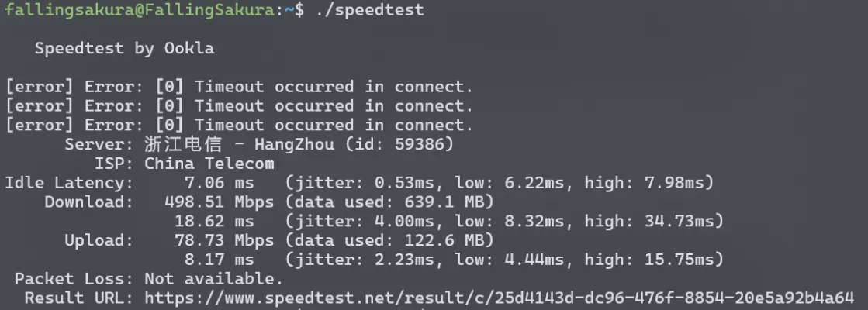The height and width of the screenshot is (310, 868).
Task: Click the ./speedtest command text
Action: pyautogui.click(x=370, y=10)
